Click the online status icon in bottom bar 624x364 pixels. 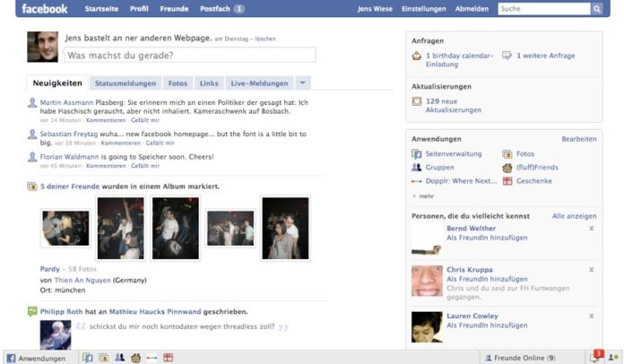(x=613, y=358)
